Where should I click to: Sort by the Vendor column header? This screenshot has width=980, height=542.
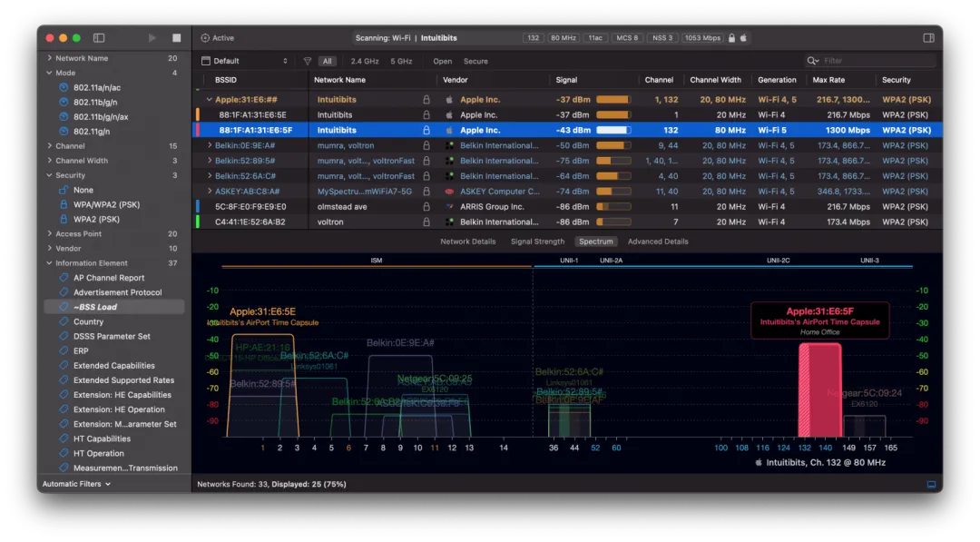click(x=455, y=80)
